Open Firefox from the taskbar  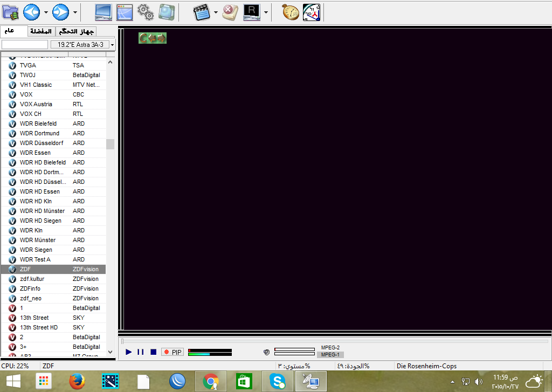[77, 381]
